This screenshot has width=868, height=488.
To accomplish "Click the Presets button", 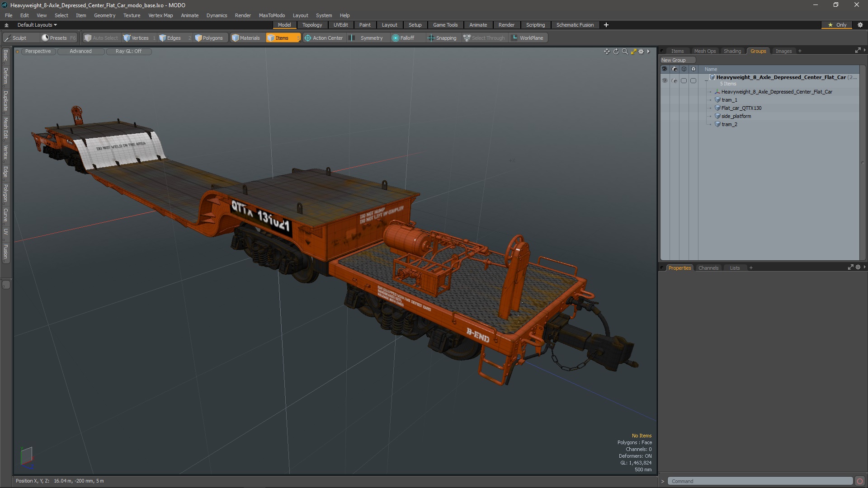I will pyautogui.click(x=58, y=38).
